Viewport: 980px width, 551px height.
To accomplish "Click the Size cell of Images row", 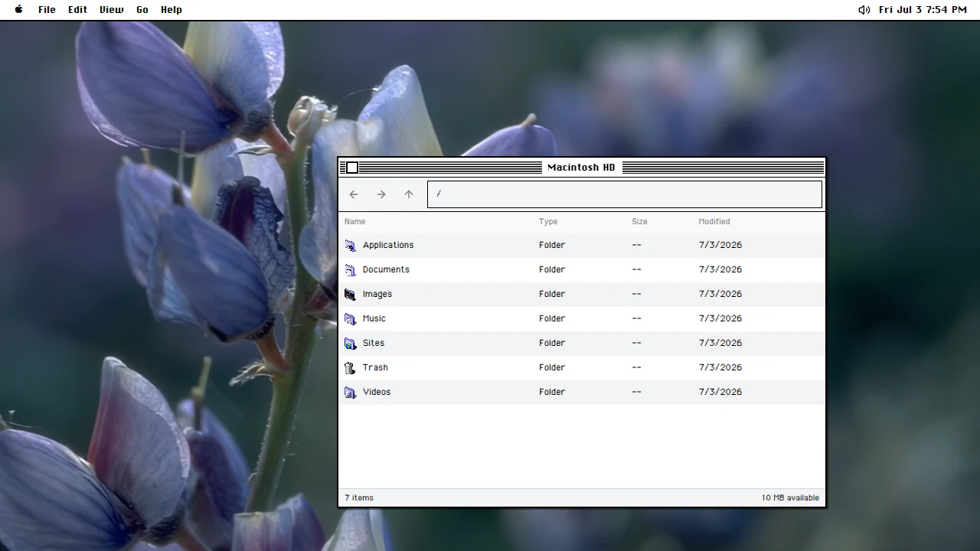I will click(x=637, y=294).
